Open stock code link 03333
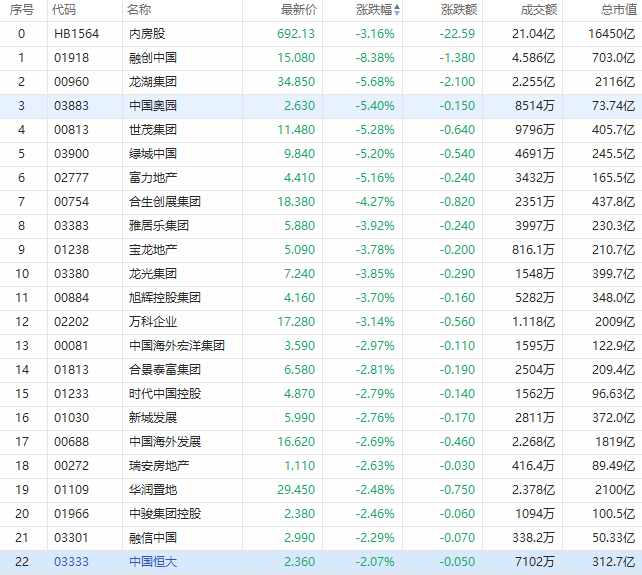 click(71, 561)
